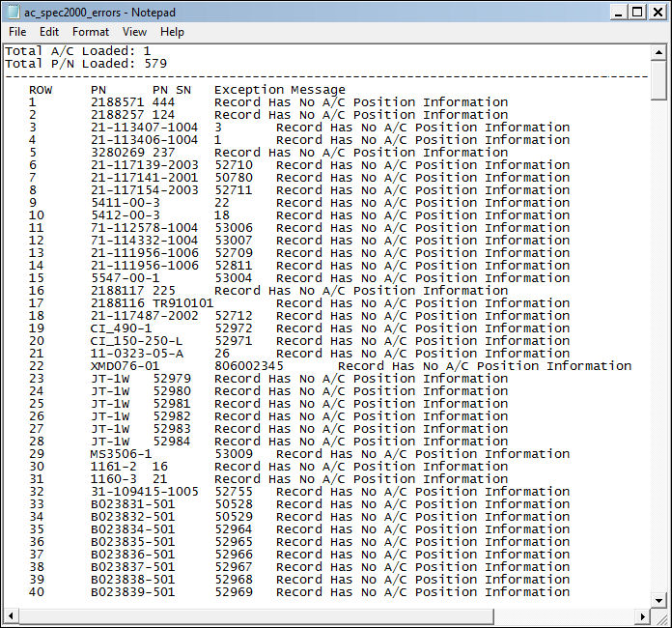This screenshot has width=672, height=628.
Task: Minimize the Notepad window
Action: [x=619, y=12]
